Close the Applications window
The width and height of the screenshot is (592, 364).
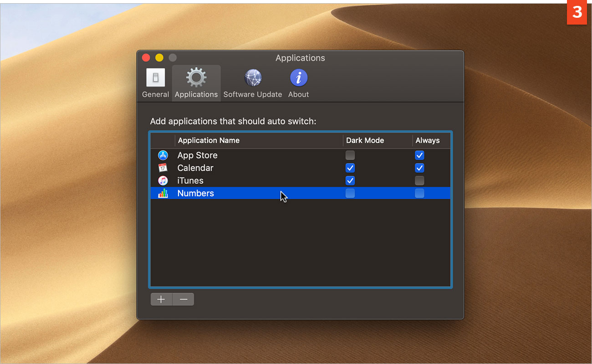click(146, 58)
